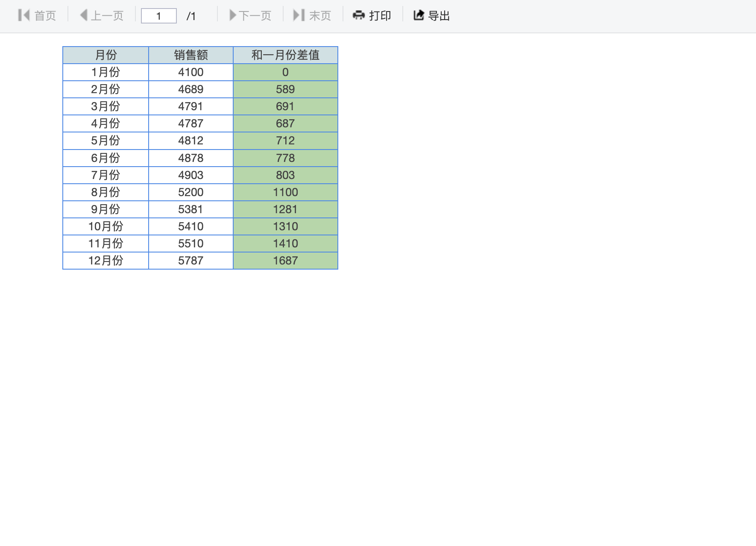Click the first page skip icon
The height and width of the screenshot is (546, 756).
point(24,15)
